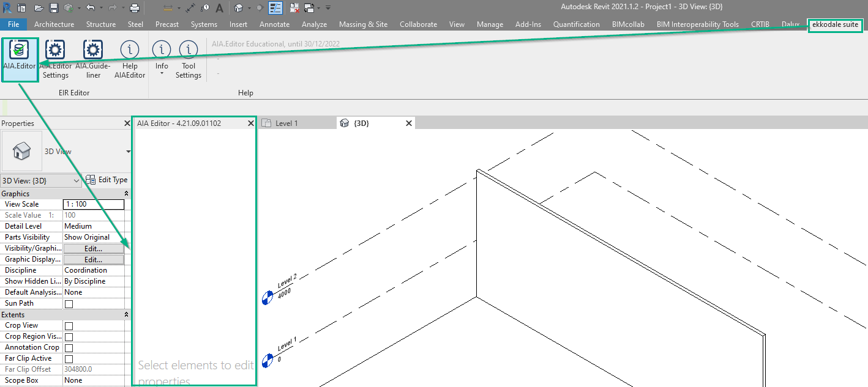Viewport: 868px width, 387px height.
Task: Open the 3D View: {3D} dropdown
Action: [41, 181]
